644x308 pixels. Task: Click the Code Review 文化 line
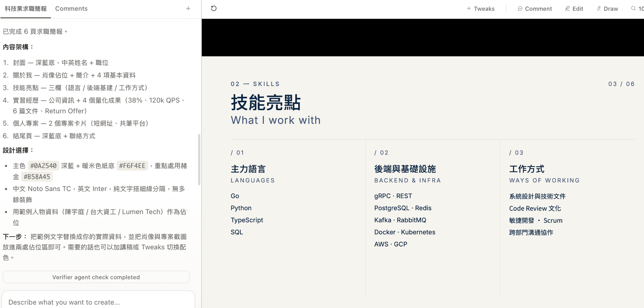535,208
